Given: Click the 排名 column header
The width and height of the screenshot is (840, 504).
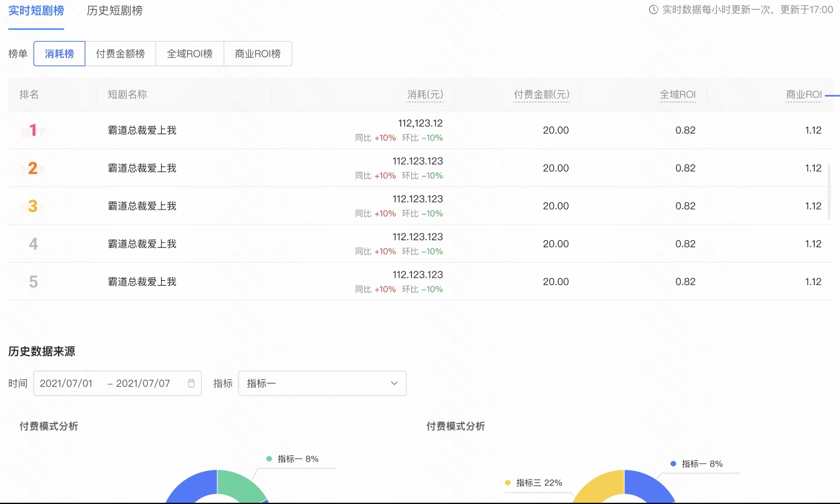Looking at the screenshot, I should [x=29, y=95].
